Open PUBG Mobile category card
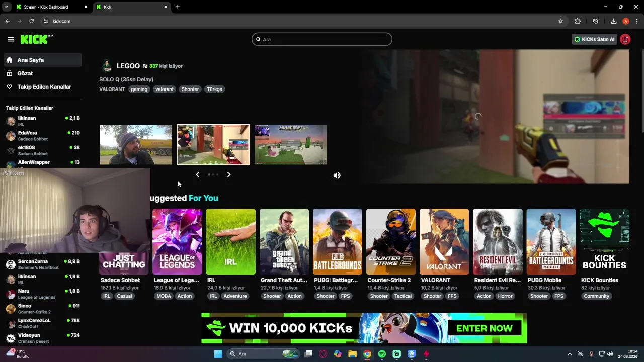Image resolution: width=644 pixels, height=362 pixels. coord(551,241)
